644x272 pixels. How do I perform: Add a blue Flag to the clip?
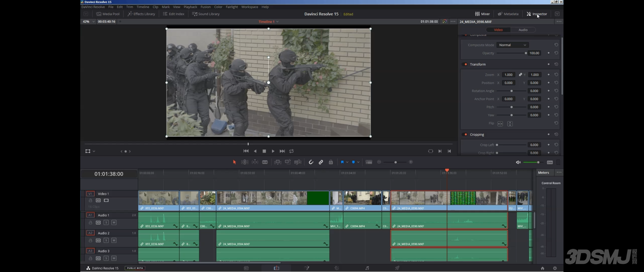click(x=342, y=162)
